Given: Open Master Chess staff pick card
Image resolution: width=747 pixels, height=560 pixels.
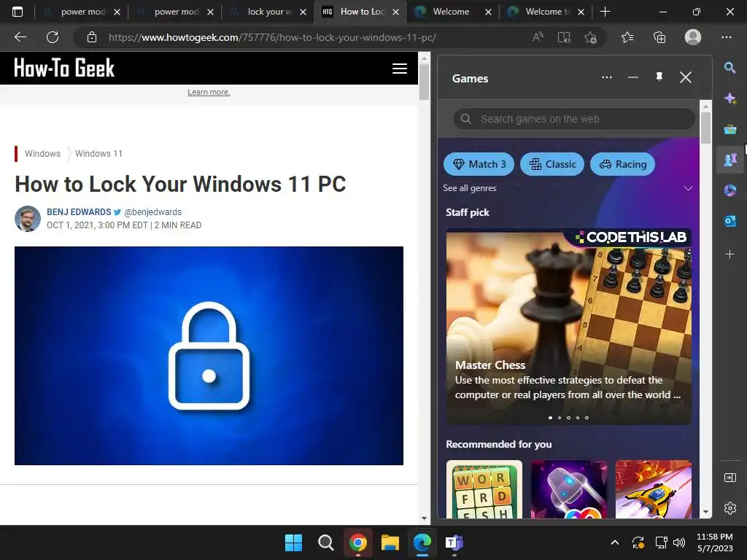Looking at the screenshot, I should 568,327.
